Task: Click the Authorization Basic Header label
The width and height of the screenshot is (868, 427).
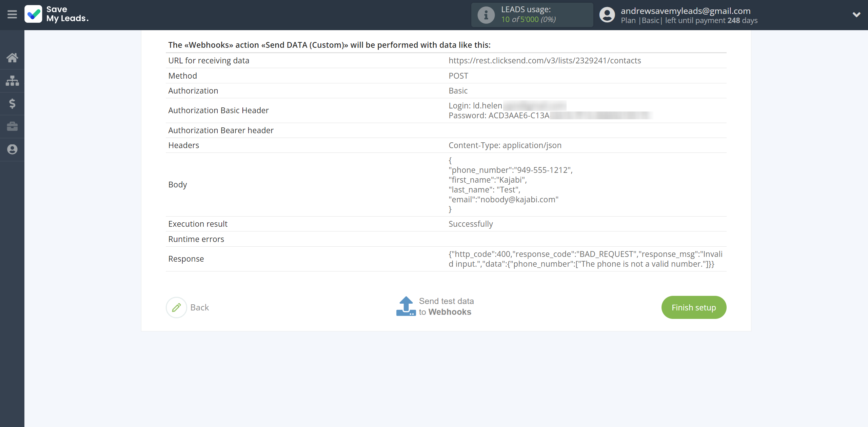Action: (x=218, y=110)
